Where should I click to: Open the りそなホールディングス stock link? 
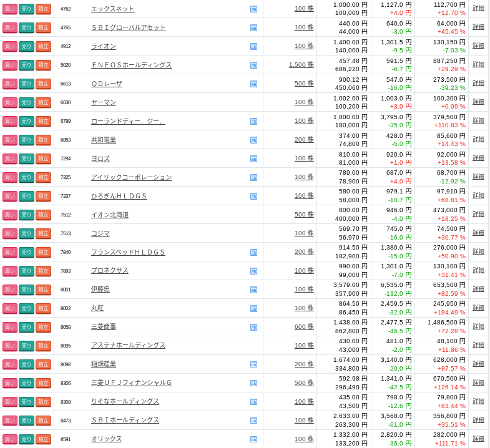(125, 401)
